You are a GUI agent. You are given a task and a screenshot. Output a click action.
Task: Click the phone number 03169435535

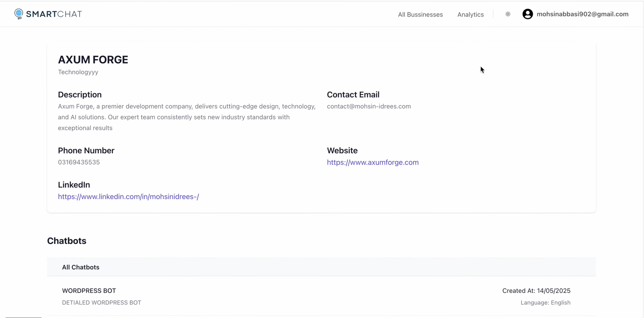(x=79, y=162)
